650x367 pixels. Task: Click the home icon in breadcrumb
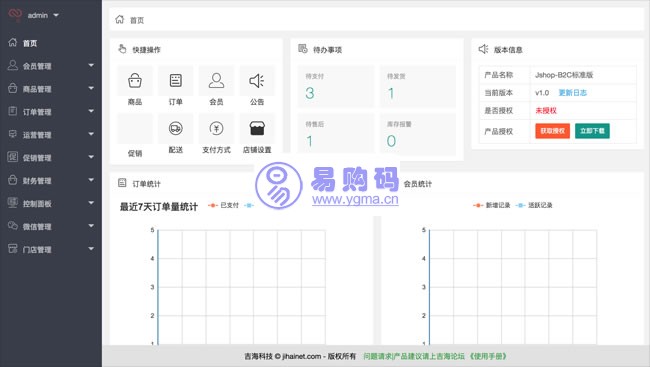tap(120, 19)
